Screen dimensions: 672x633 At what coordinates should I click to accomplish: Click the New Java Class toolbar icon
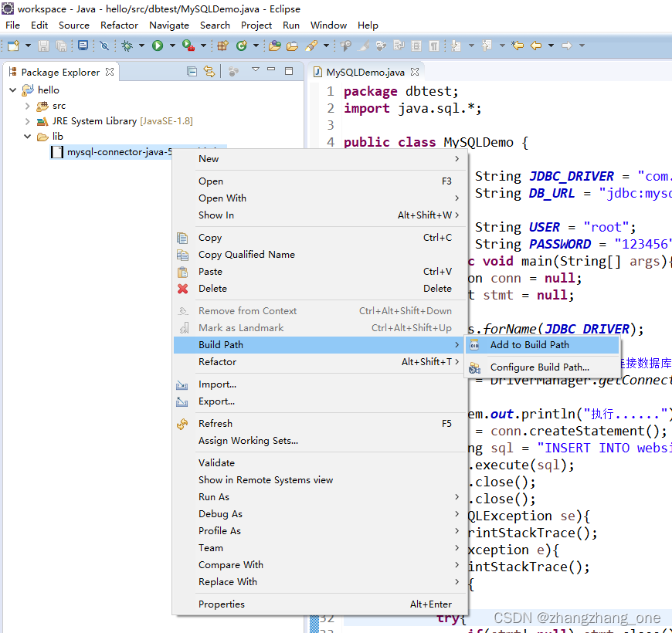point(242,46)
